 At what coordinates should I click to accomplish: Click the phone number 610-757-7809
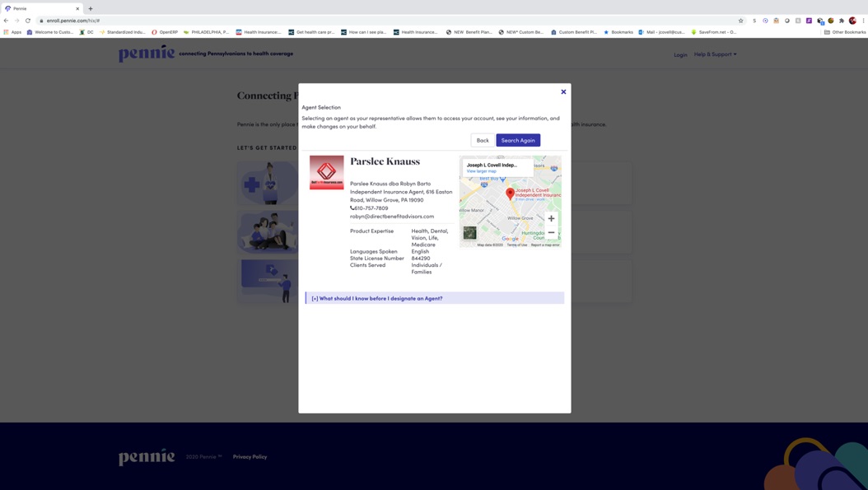[x=371, y=208]
